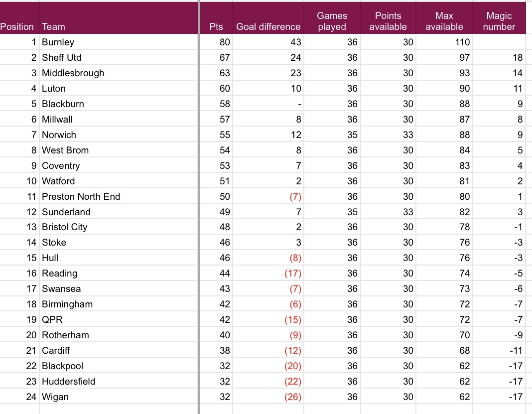
Task: Click the Team column header
Action: [53, 27]
